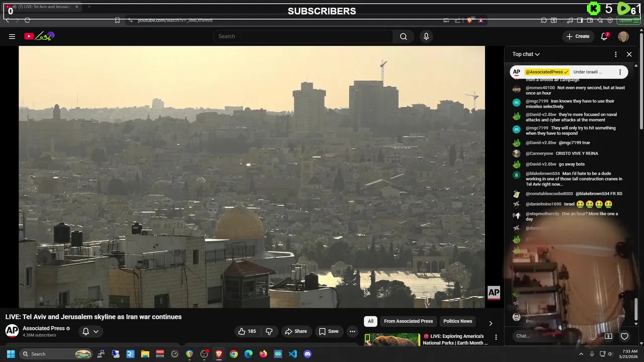
Task: Show hidden system tray icons
Action: [x=581, y=354]
